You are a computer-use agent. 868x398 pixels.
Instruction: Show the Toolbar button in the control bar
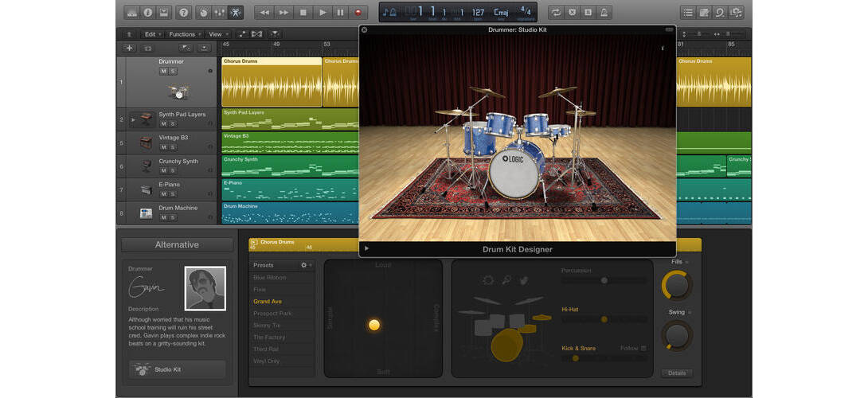tap(164, 12)
